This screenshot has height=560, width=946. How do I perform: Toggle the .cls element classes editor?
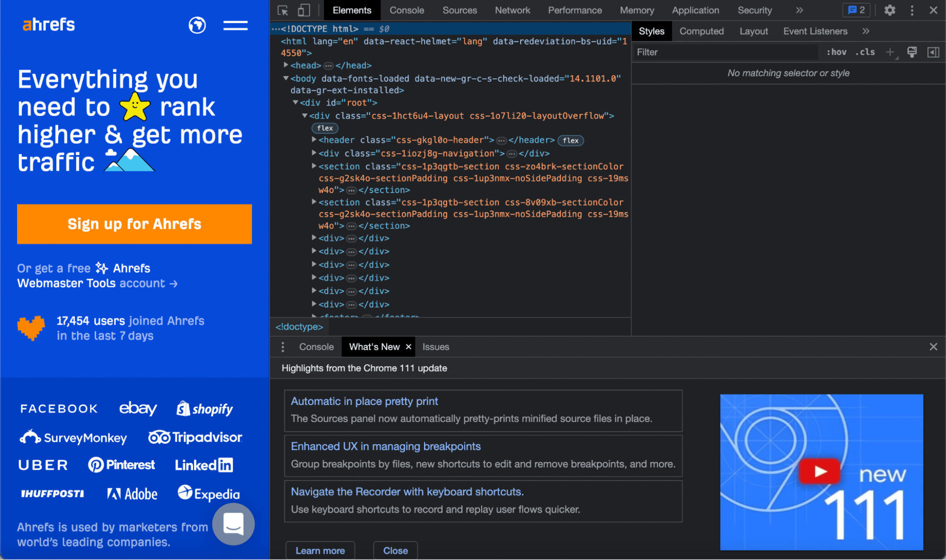coord(865,52)
